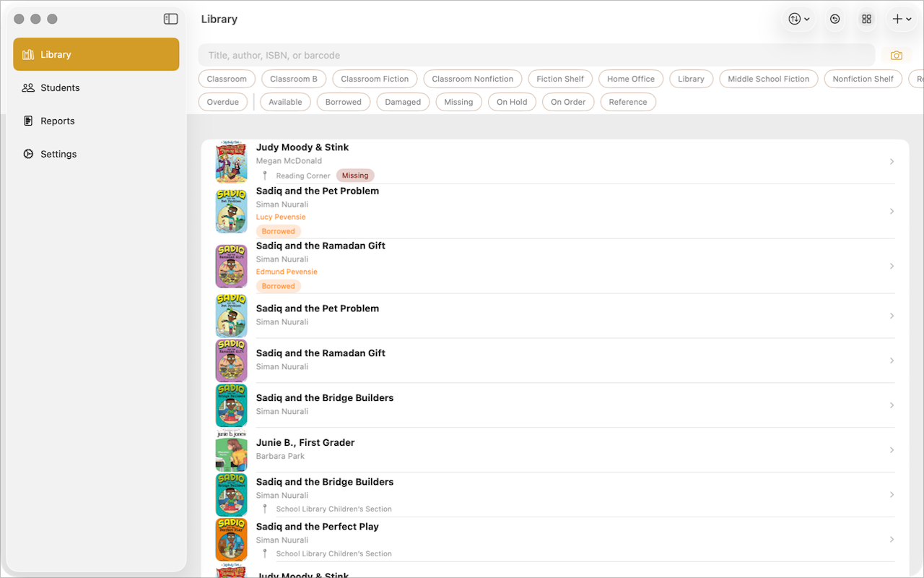This screenshot has width=924, height=578.
Task: Filter by Damaged status
Action: tap(403, 102)
